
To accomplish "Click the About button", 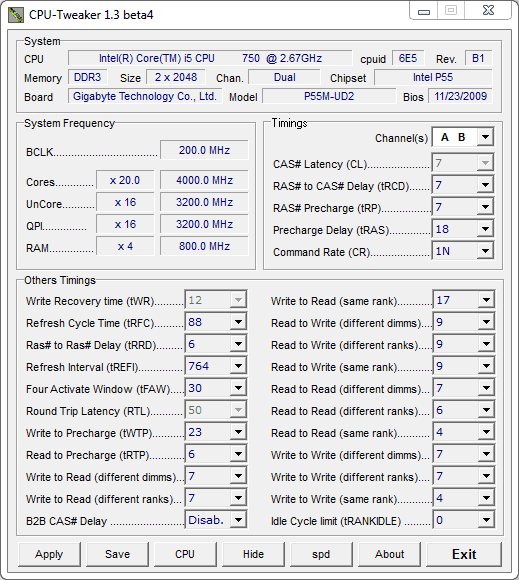I will tap(389, 554).
